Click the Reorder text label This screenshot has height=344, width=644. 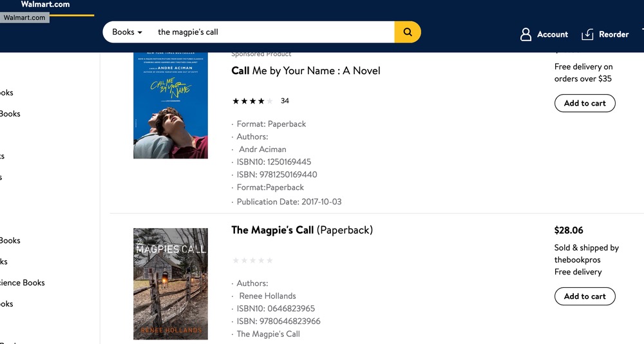point(614,34)
